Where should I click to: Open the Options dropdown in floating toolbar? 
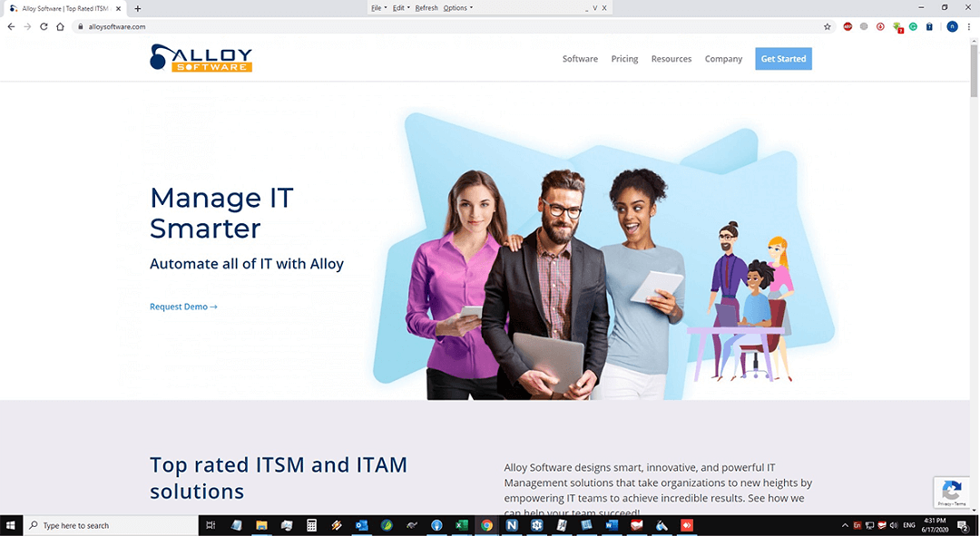point(458,8)
